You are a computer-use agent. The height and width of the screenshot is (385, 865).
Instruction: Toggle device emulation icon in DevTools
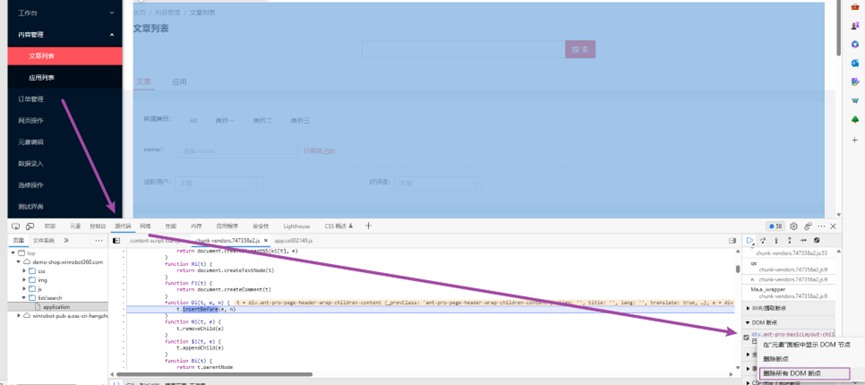(x=30, y=226)
